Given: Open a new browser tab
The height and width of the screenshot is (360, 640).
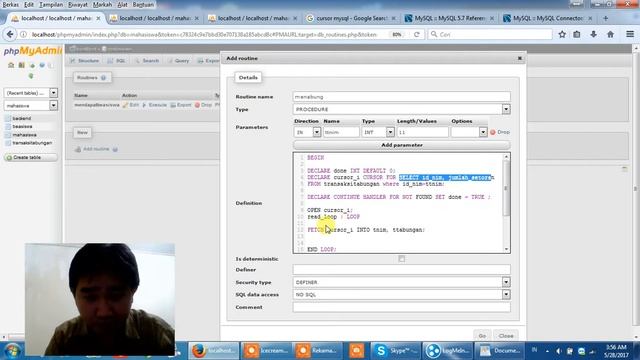Looking at the screenshot, I should 605,18.
